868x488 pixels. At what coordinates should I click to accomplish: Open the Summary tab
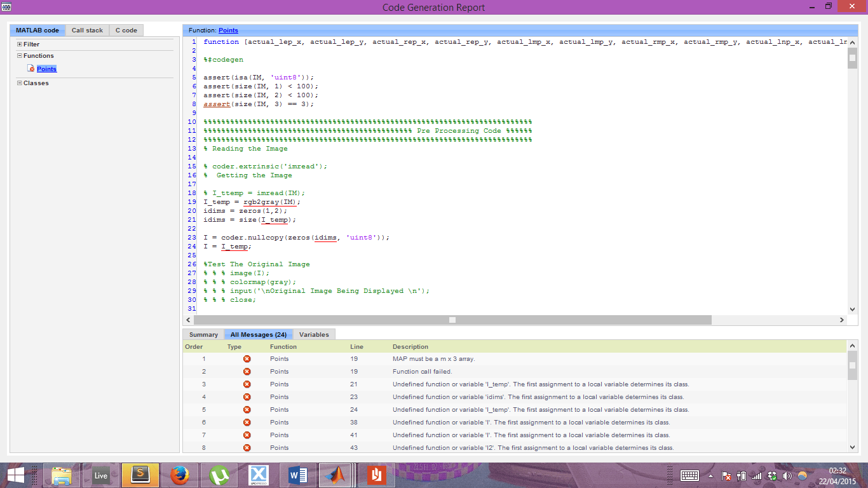click(x=203, y=334)
